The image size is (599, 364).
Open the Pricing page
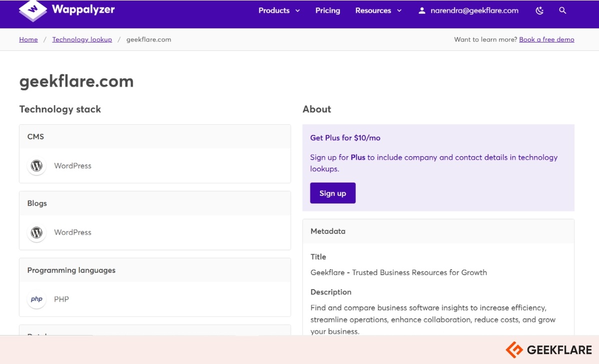click(x=328, y=10)
